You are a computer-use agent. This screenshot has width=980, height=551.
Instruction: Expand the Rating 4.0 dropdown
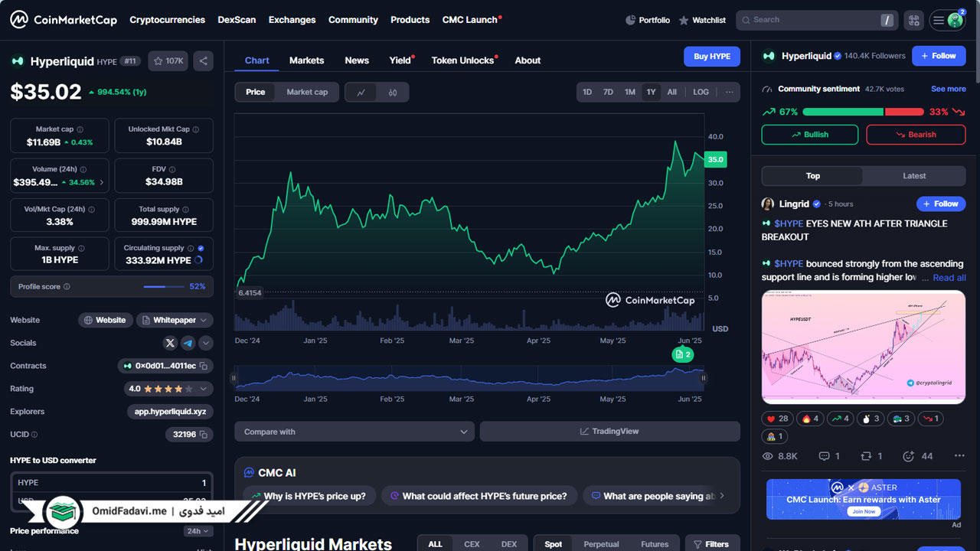168,389
